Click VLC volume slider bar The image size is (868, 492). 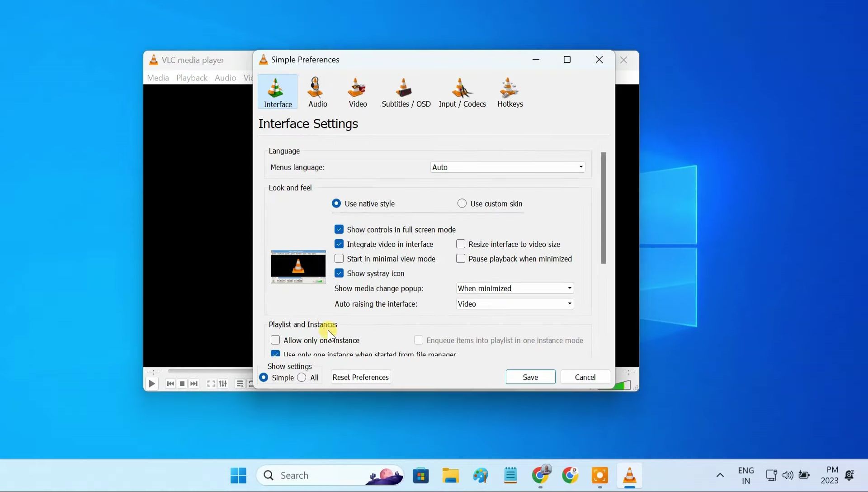(622, 385)
